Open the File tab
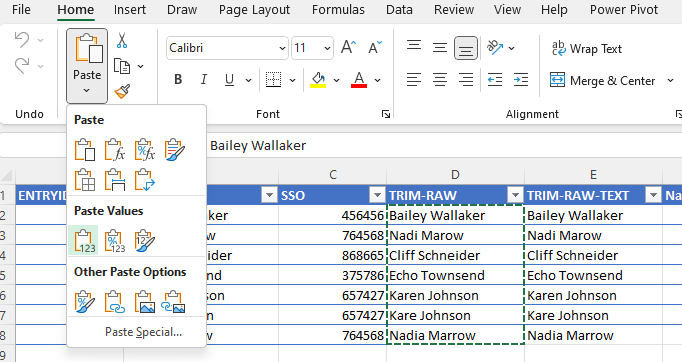 pos(21,10)
